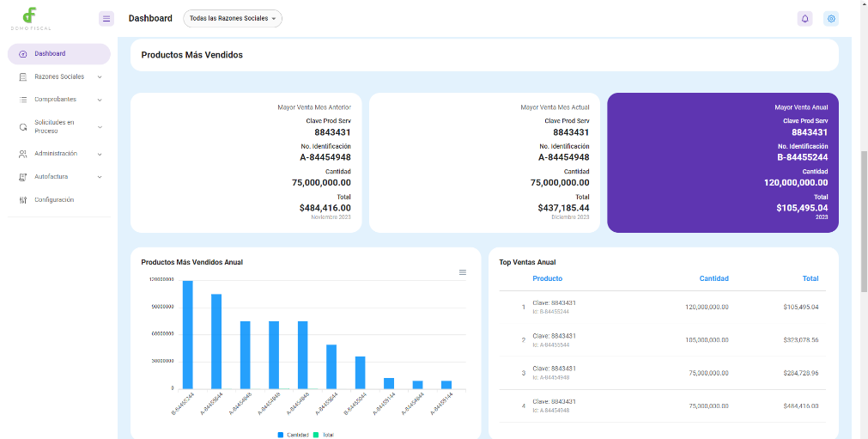Screen dimensions: 868x439
Task: Click the $323,078.56 table total
Action: click(801, 340)
